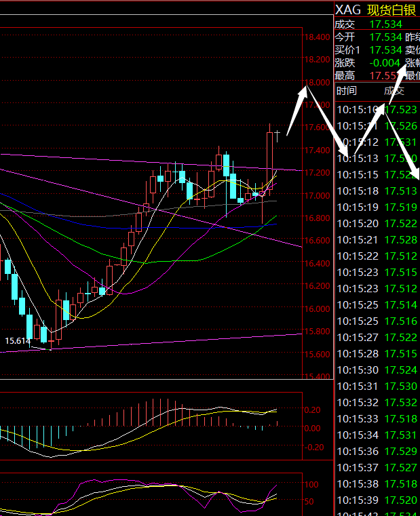The image size is (420, 516).
Task: Select the 17.529 price in the 10:15:36 row
Action: [x=400, y=451]
